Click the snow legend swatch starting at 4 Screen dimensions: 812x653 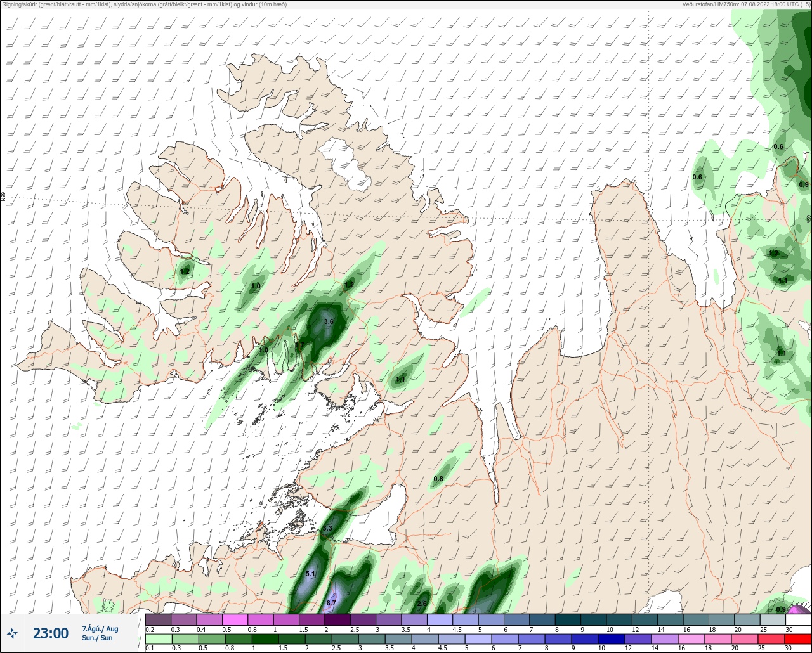tap(440, 619)
